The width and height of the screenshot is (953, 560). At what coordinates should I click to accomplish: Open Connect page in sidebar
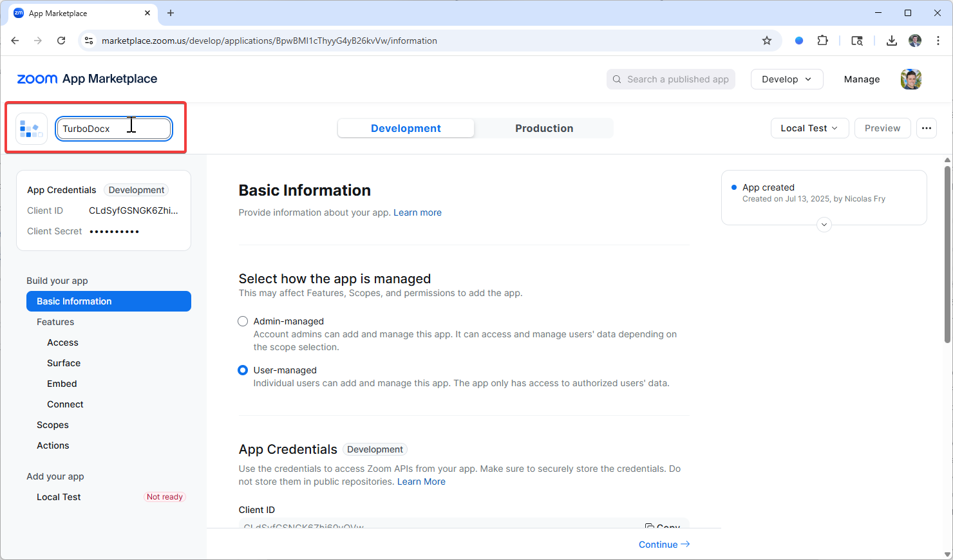(x=65, y=404)
